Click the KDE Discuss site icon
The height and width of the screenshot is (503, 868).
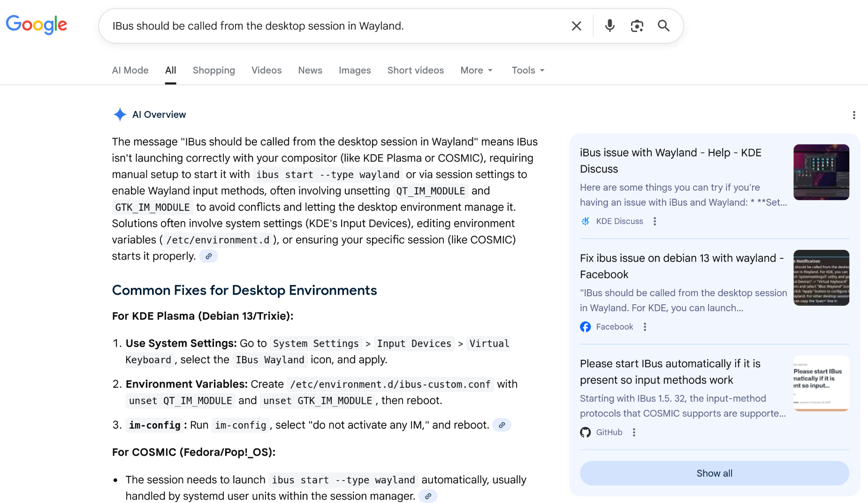(x=586, y=221)
